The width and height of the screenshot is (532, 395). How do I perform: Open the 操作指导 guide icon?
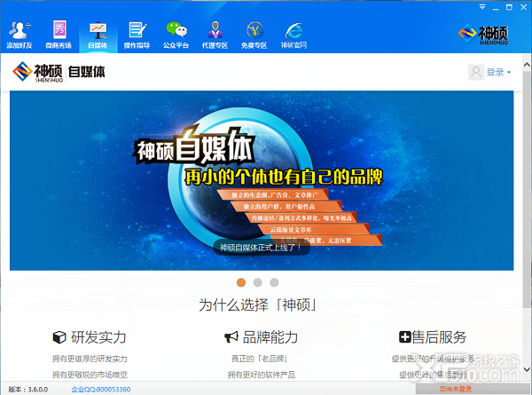point(137,35)
